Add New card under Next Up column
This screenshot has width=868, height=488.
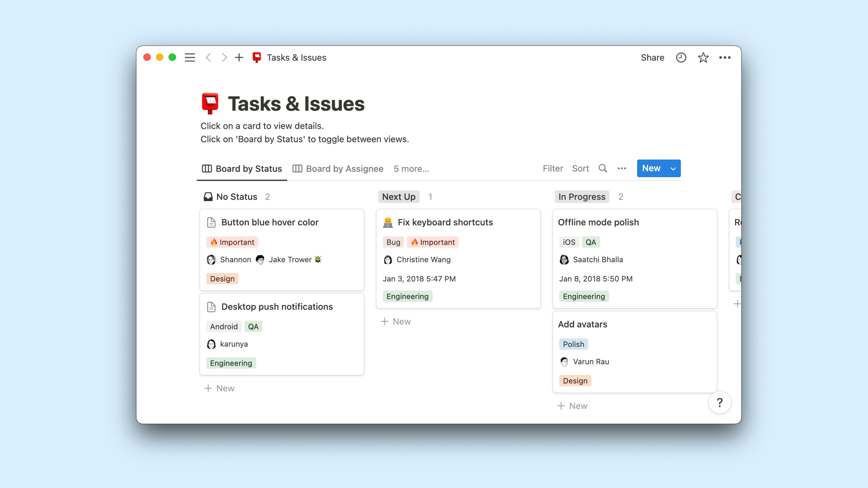tap(396, 322)
